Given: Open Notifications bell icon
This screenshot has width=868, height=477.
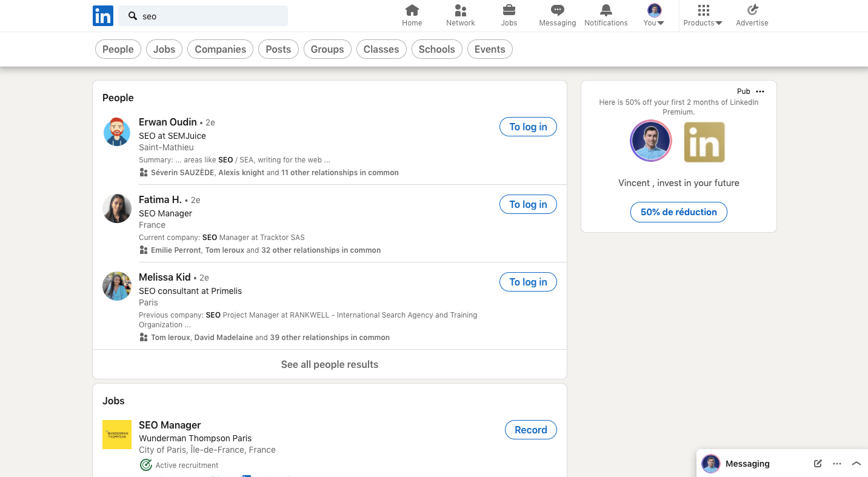Looking at the screenshot, I should [x=606, y=10].
